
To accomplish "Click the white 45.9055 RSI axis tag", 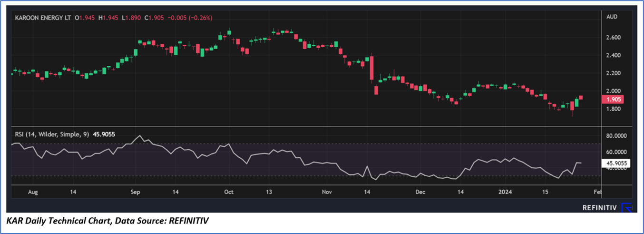I will tap(616, 163).
